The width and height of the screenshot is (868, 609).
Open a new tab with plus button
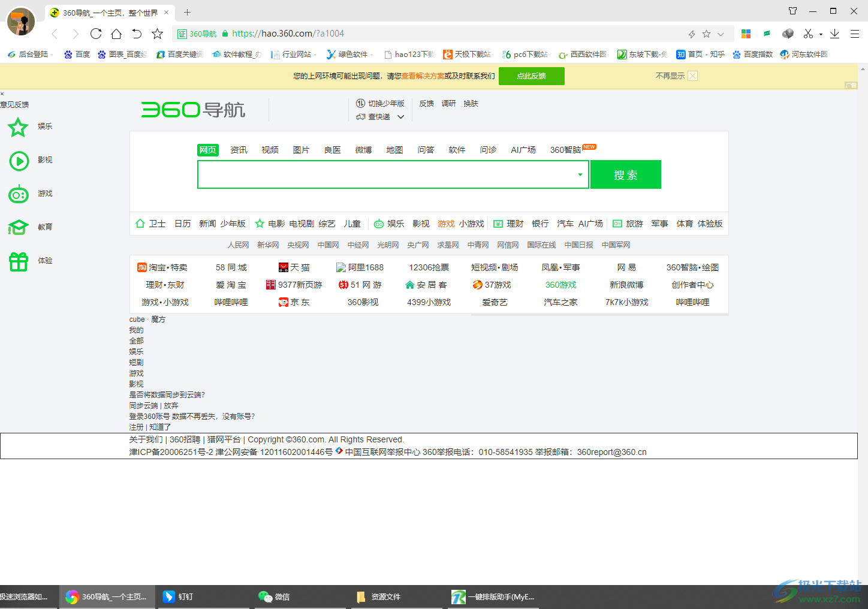click(x=187, y=12)
